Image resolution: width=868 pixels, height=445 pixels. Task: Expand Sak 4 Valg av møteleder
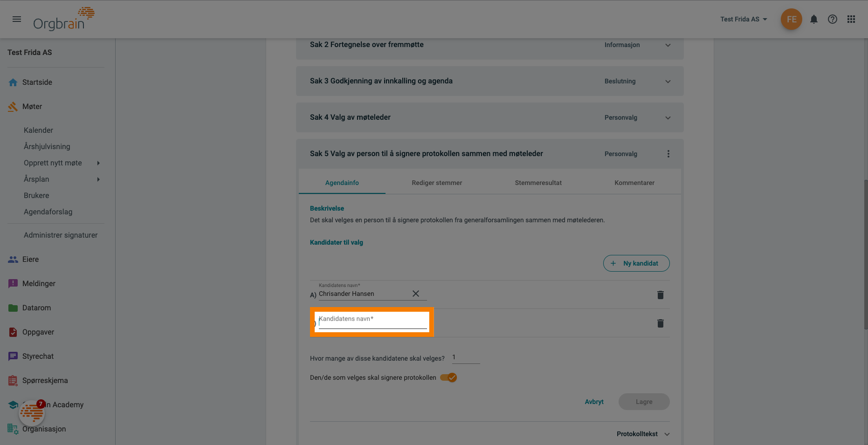point(668,118)
